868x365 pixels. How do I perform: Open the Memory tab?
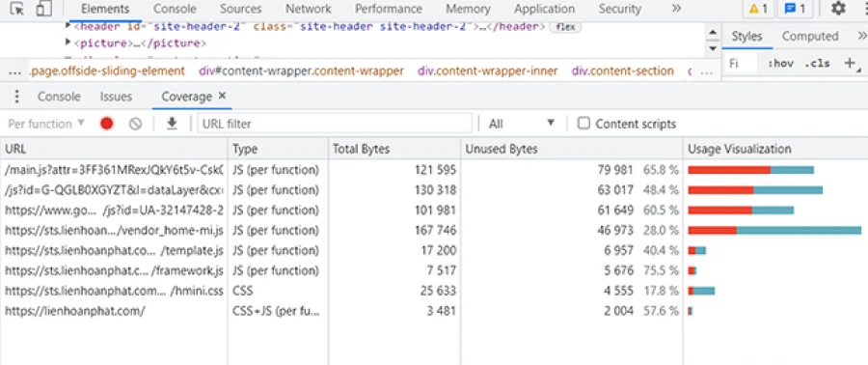click(x=469, y=9)
